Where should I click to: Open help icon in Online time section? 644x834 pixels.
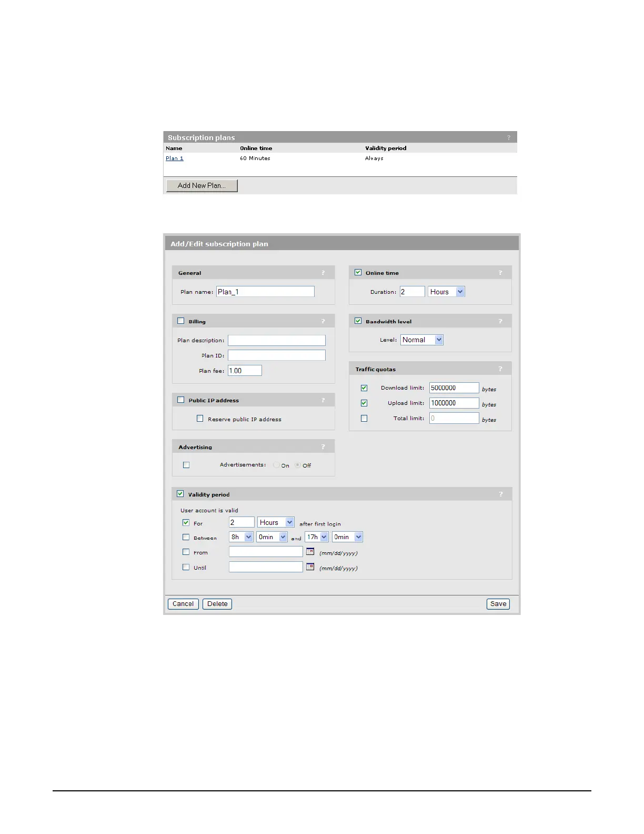click(x=500, y=273)
